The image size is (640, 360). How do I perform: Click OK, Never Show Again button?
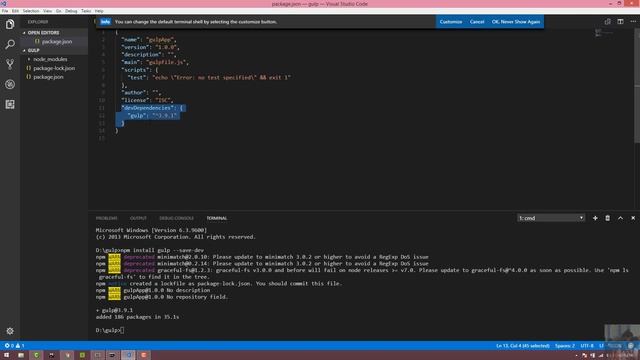point(516,22)
